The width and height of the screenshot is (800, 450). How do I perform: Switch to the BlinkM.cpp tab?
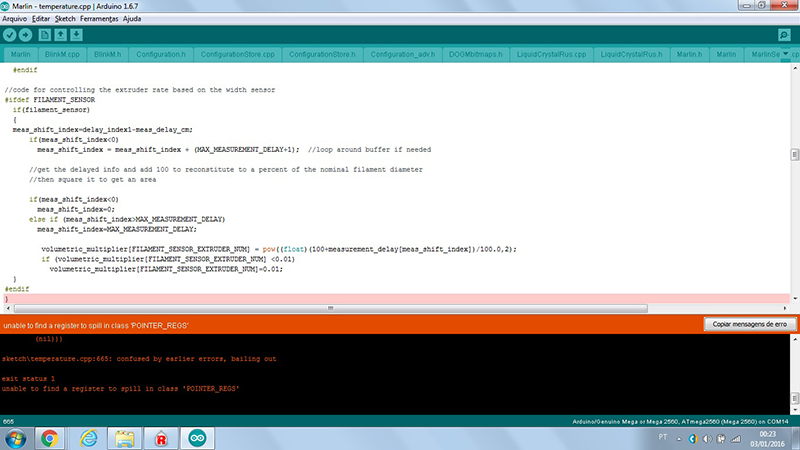[x=62, y=54]
